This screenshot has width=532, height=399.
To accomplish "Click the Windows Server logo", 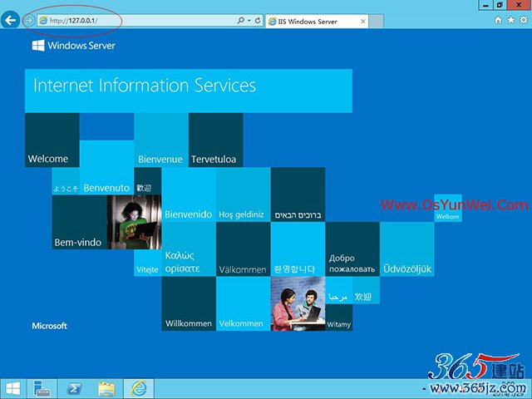I will 74,46.
